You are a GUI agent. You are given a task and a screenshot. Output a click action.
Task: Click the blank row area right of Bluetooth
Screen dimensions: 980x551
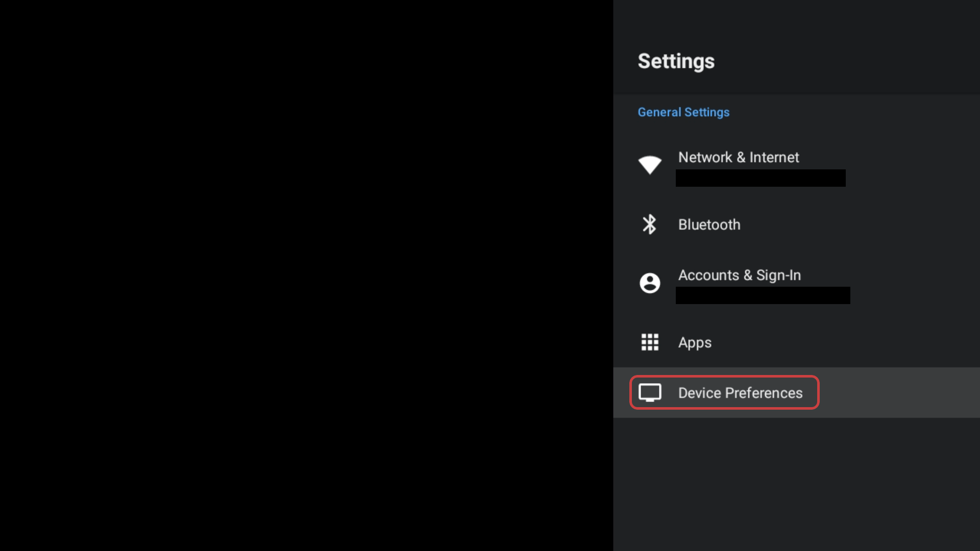868,225
